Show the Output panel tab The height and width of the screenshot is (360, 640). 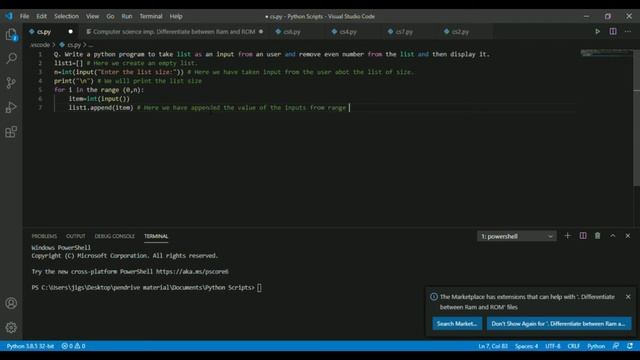tap(76, 236)
